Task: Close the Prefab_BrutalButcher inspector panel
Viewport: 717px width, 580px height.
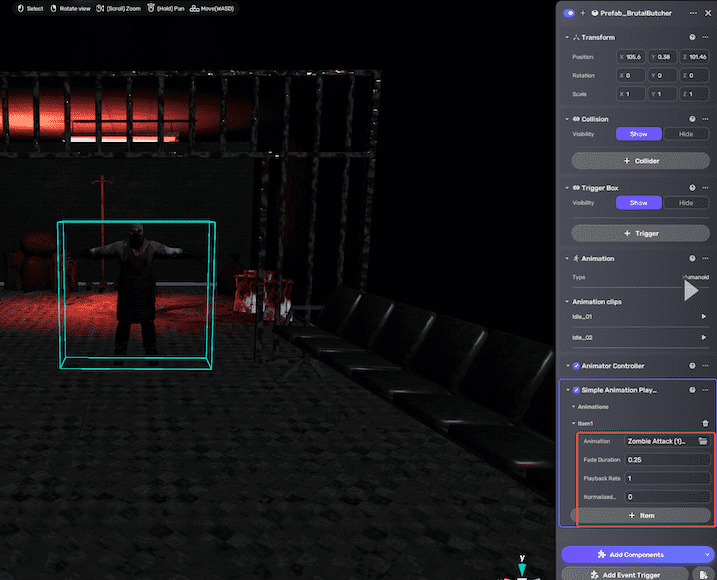Action: 707,13
